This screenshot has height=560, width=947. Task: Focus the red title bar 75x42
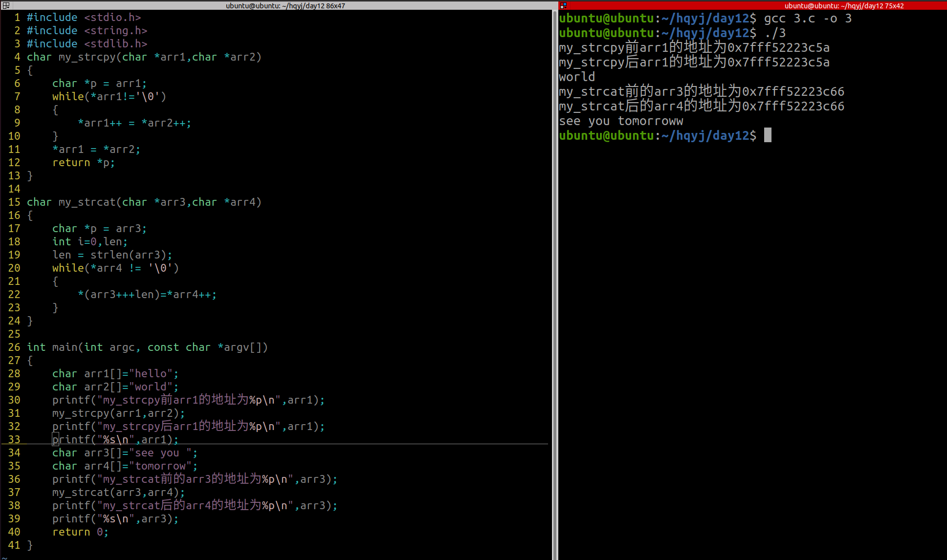(x=843, y=5)
